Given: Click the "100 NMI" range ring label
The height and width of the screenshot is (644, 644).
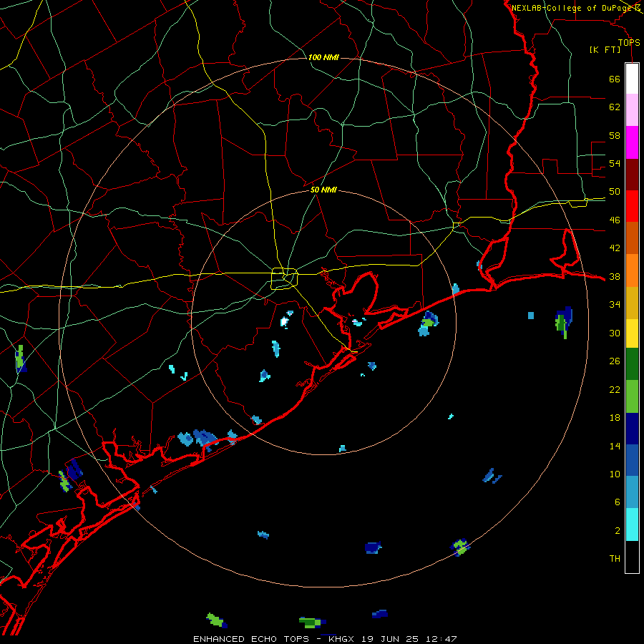Looking at the screenshot, I should coord(323,57).
